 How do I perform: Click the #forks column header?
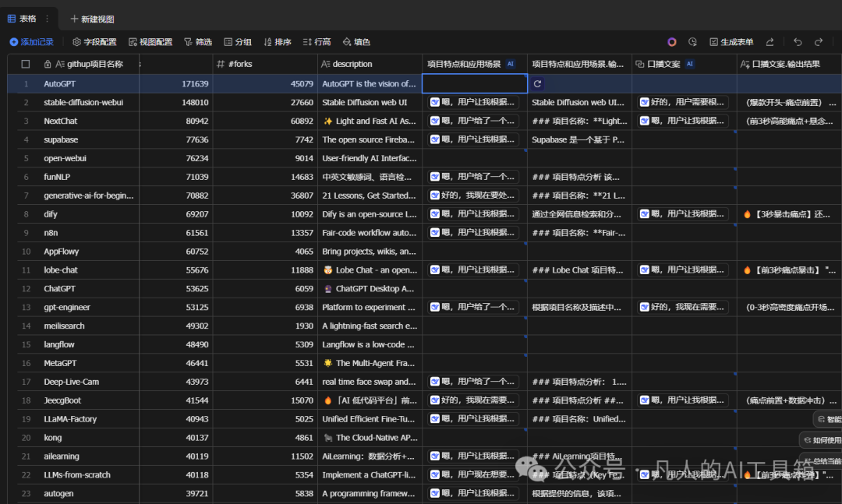[265, 64]
